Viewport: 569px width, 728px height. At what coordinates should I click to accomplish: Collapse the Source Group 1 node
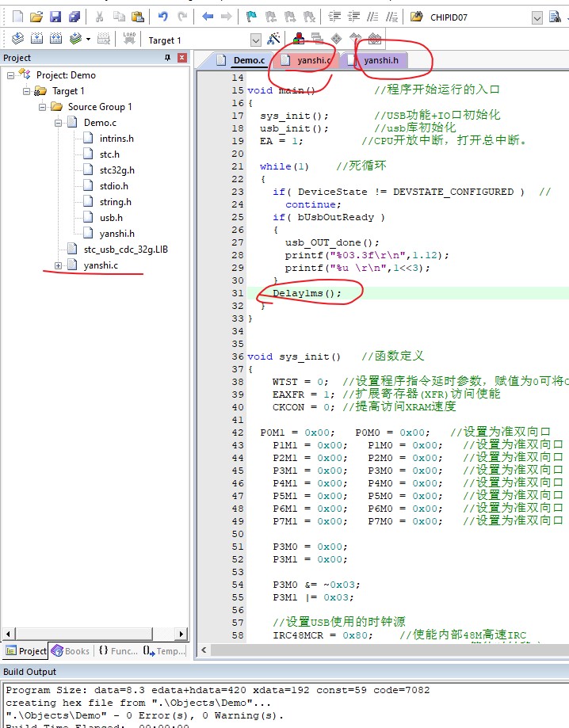pyautogui.click(x=42, y=107)
